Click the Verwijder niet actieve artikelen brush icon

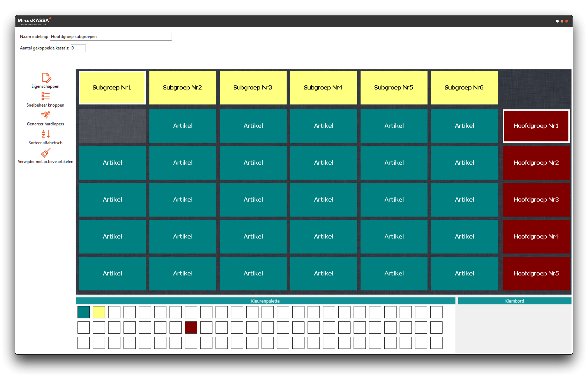[46, 153]
